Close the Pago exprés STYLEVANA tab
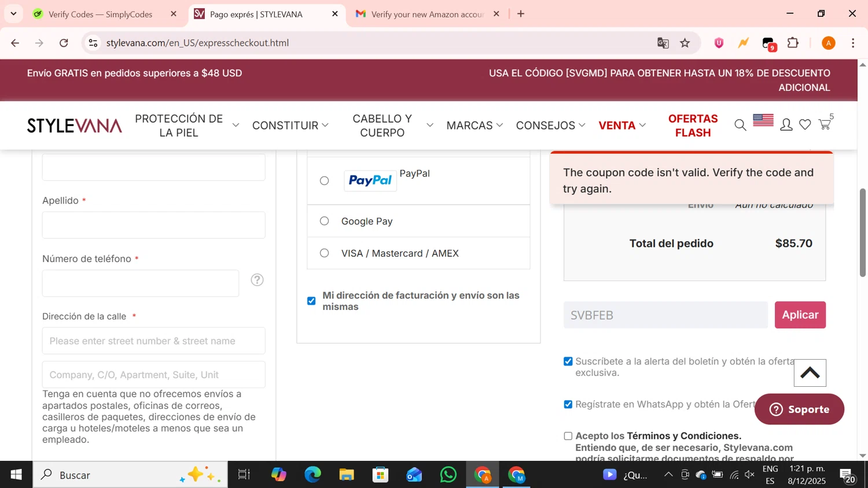The height and width of the screenshot is (488, 868). coord(334,14)
